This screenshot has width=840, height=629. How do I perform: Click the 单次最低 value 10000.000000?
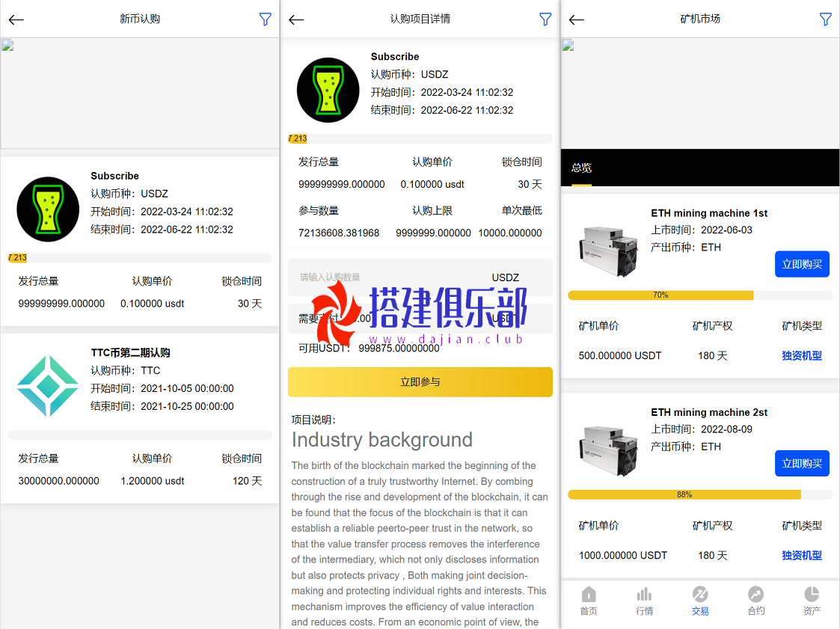(x=510, y=233)
